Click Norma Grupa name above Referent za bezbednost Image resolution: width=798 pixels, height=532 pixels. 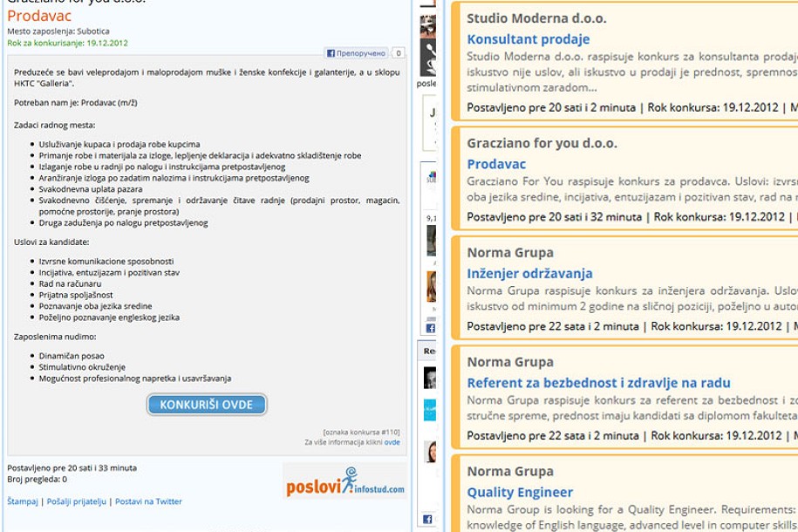click(x=510, y=362)
